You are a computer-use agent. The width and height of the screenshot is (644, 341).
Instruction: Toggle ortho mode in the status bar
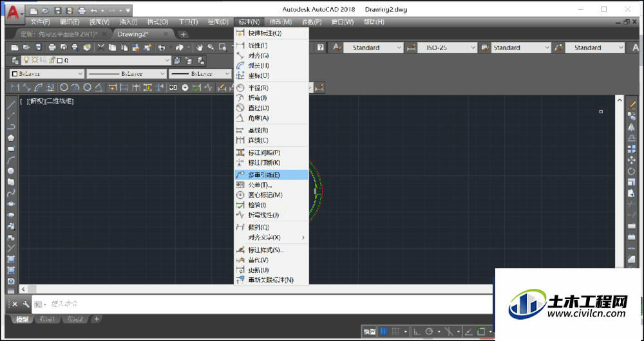click(417, 331)
